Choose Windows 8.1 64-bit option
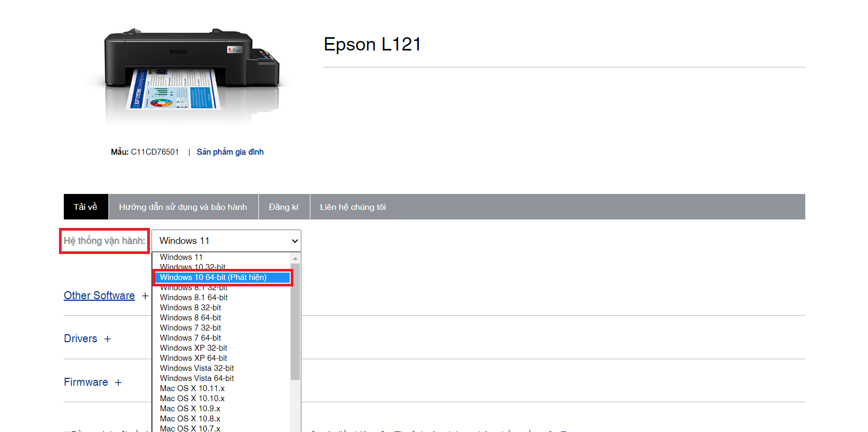Screen dimensions: 868x432 pos(221,298)
